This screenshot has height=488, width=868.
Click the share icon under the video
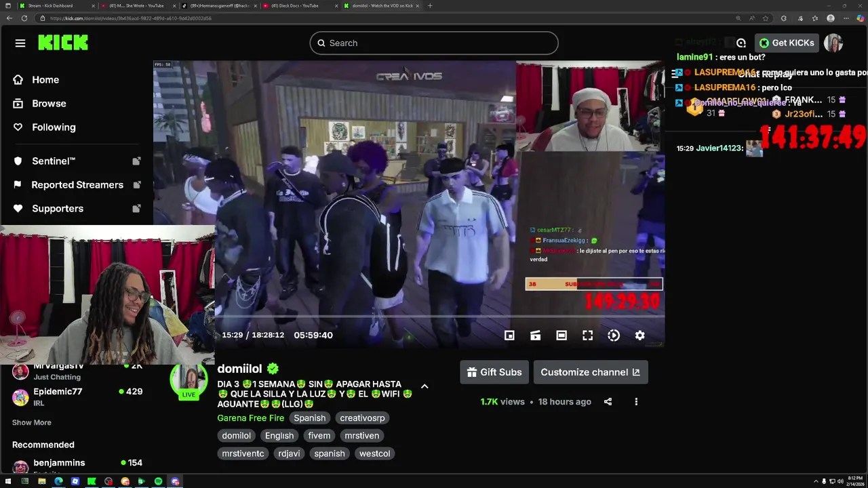coord(608,402)
